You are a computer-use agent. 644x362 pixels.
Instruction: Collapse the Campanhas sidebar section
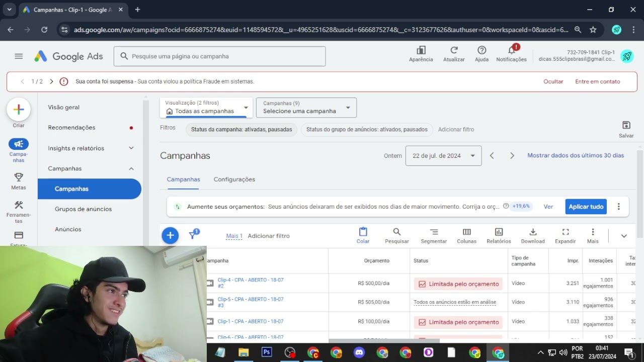131,168
